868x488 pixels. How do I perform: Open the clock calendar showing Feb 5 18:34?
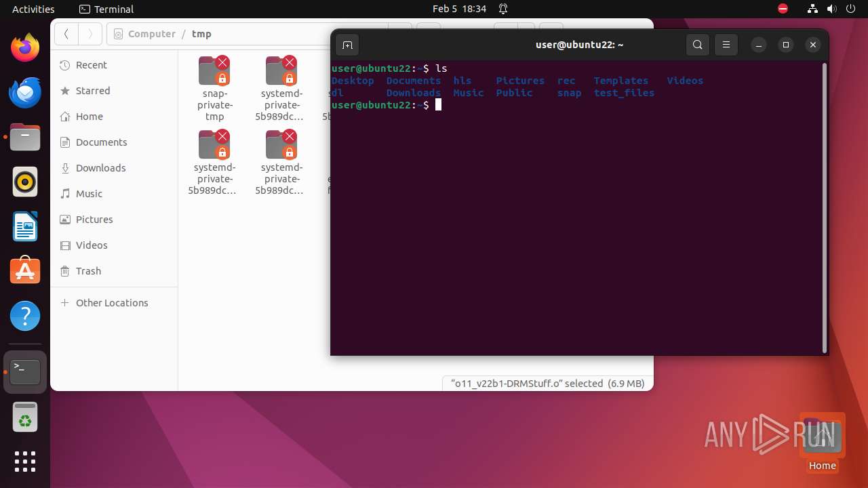click(x=460, y=9)
